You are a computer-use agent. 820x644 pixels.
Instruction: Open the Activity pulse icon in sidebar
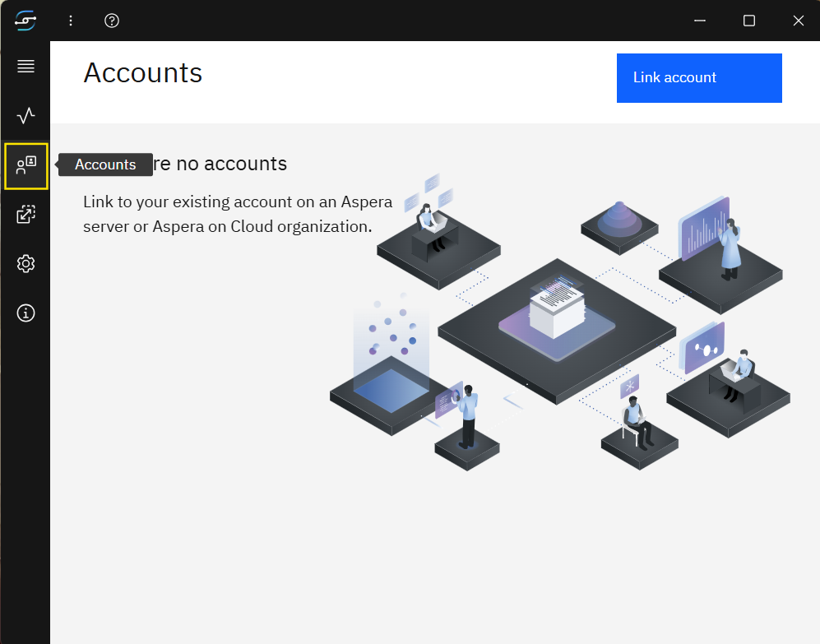pos(25,115)
